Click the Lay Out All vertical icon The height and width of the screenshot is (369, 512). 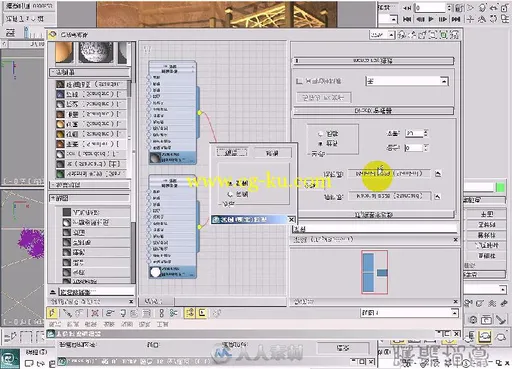point(161,313)
